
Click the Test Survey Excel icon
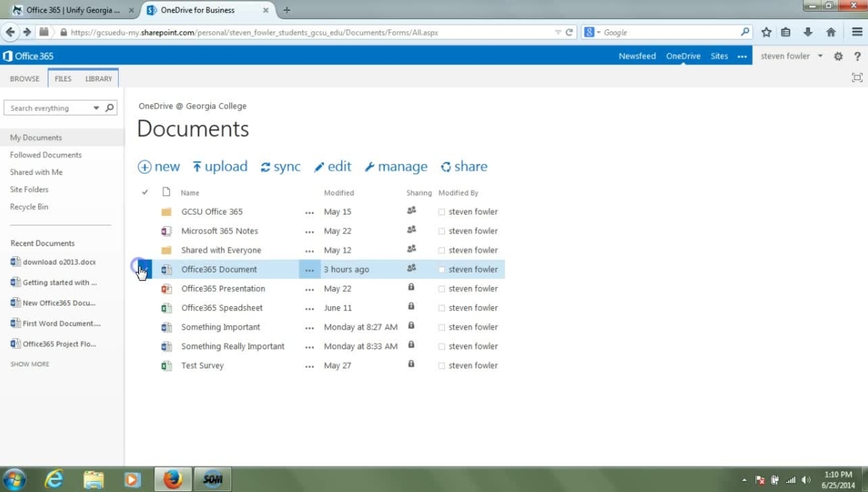(x=166, y=366)
